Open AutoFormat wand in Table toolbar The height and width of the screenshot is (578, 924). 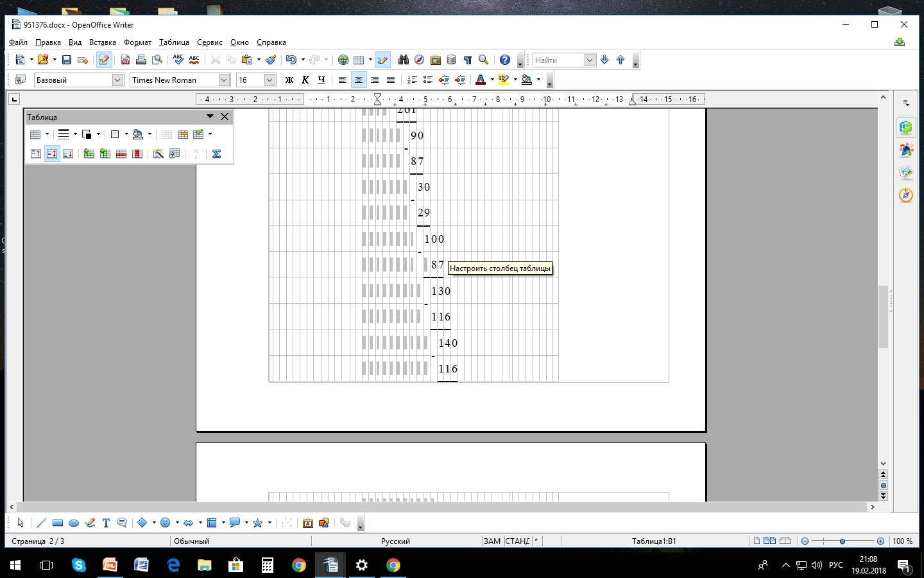(158, 153)
